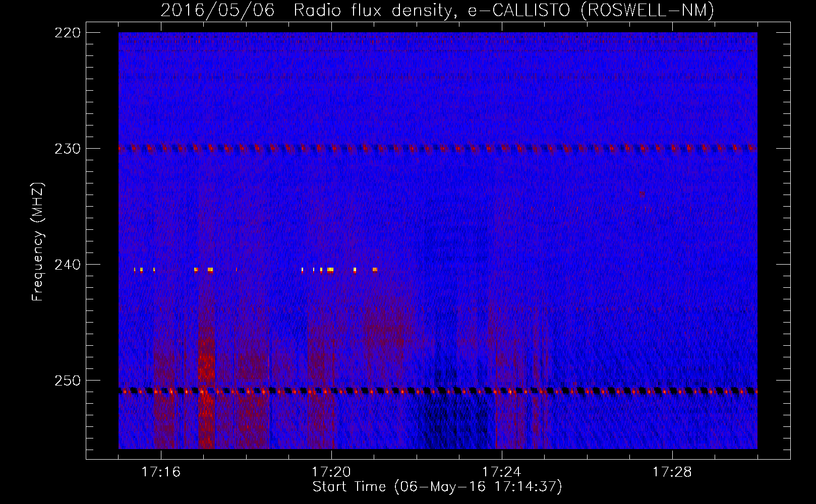
Task: Click the date '2016/05/06' in the title
Action: (218, 10)
